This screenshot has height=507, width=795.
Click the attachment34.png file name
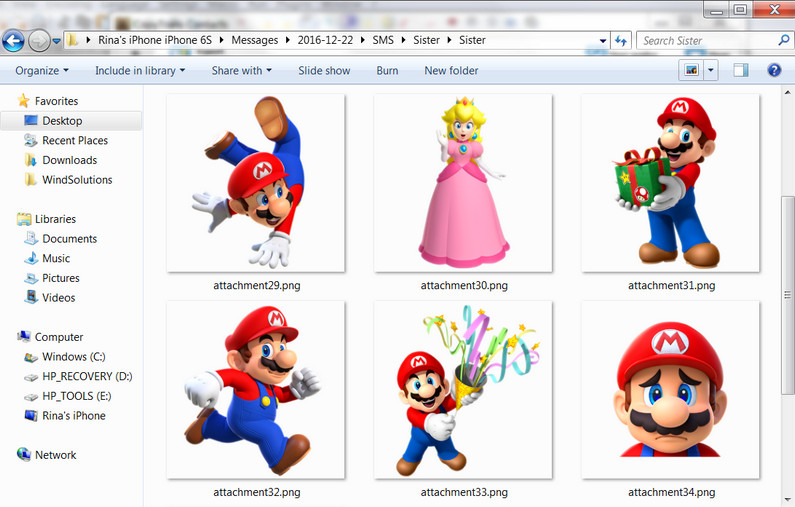click(x=671, y=492)
